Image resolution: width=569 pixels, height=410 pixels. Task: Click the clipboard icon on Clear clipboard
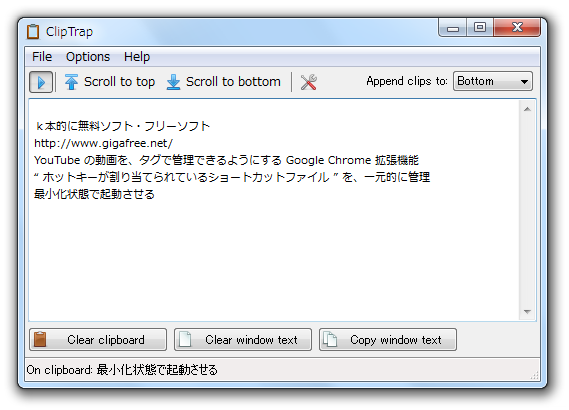click(40, 340)
